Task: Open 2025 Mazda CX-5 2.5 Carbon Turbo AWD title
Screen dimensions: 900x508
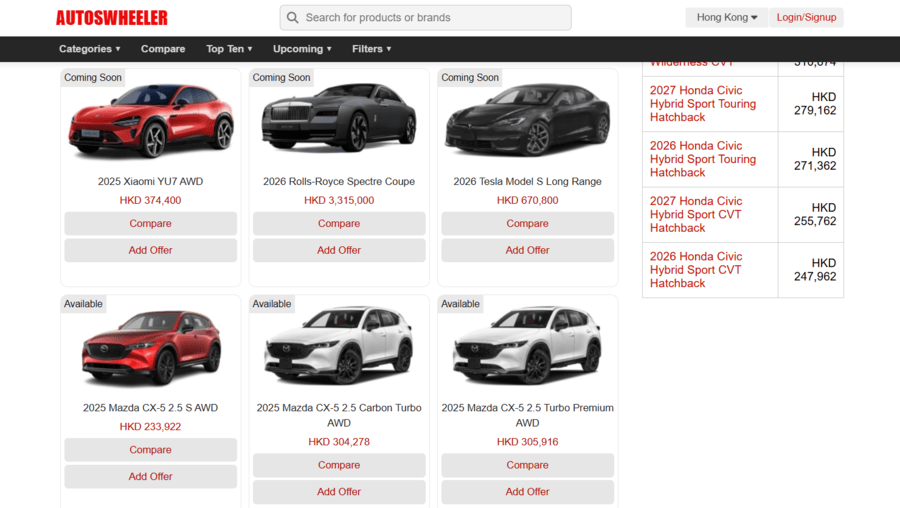Action: tap(339, 415)
